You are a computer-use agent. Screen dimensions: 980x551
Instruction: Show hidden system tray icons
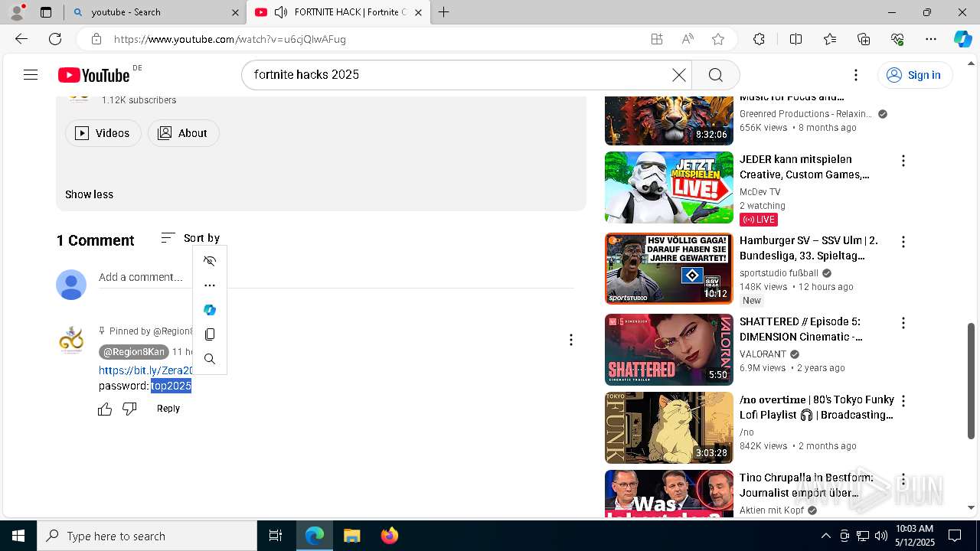click(825, 536)
